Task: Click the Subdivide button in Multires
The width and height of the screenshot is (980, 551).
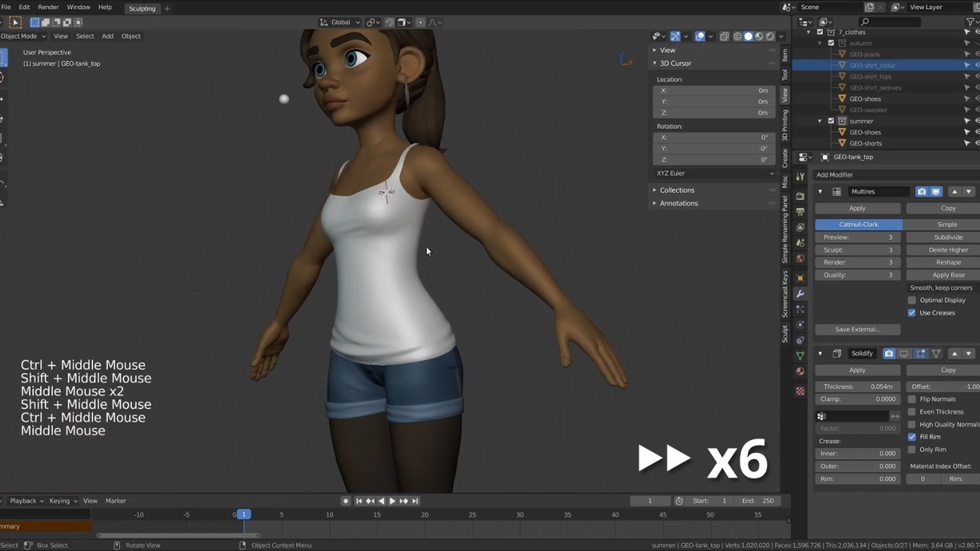Action: pos(948,237)
